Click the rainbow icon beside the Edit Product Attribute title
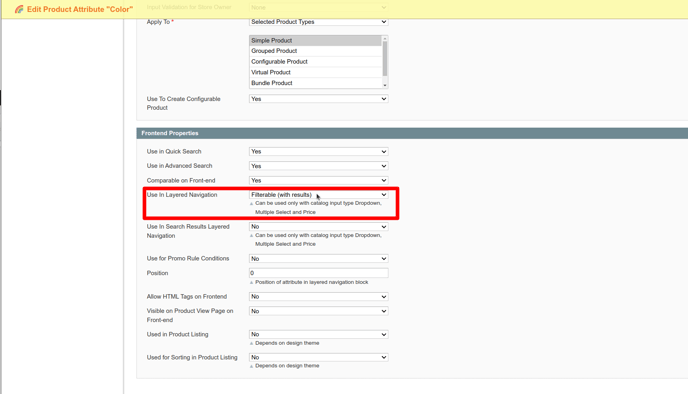The width and height of the screenshot is (688, 394). coord(19,9)
